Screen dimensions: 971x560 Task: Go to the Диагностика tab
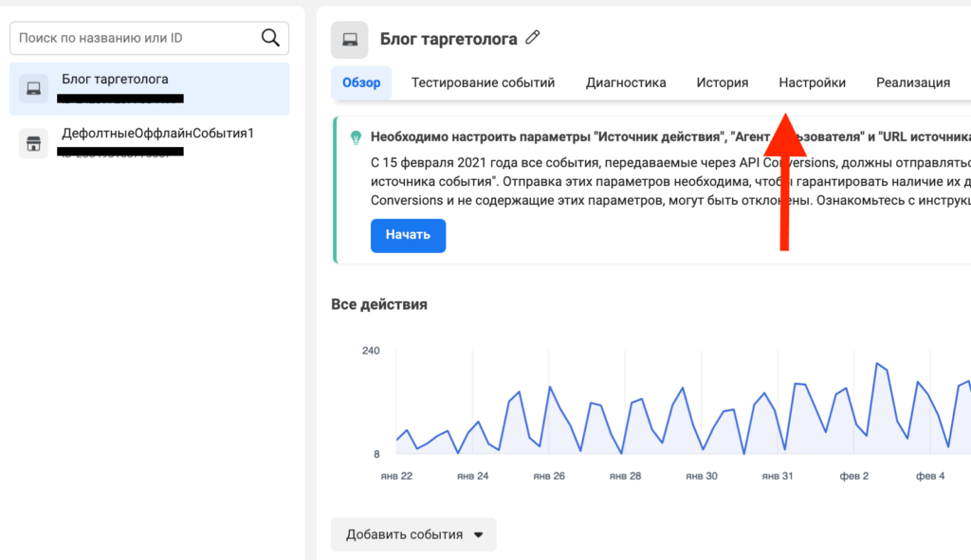point(626,82)
